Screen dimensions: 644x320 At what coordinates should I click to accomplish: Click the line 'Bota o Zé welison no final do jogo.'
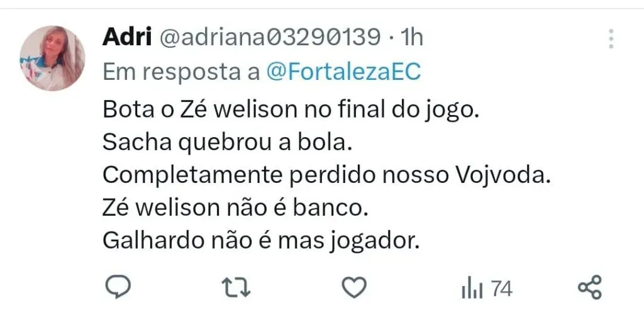[x=291, y=111]
